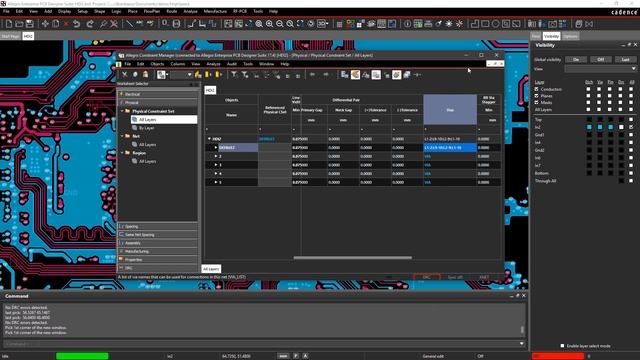Open the Command history dropdown arrow
Screen dimensions: 640x360
(522, 344)
